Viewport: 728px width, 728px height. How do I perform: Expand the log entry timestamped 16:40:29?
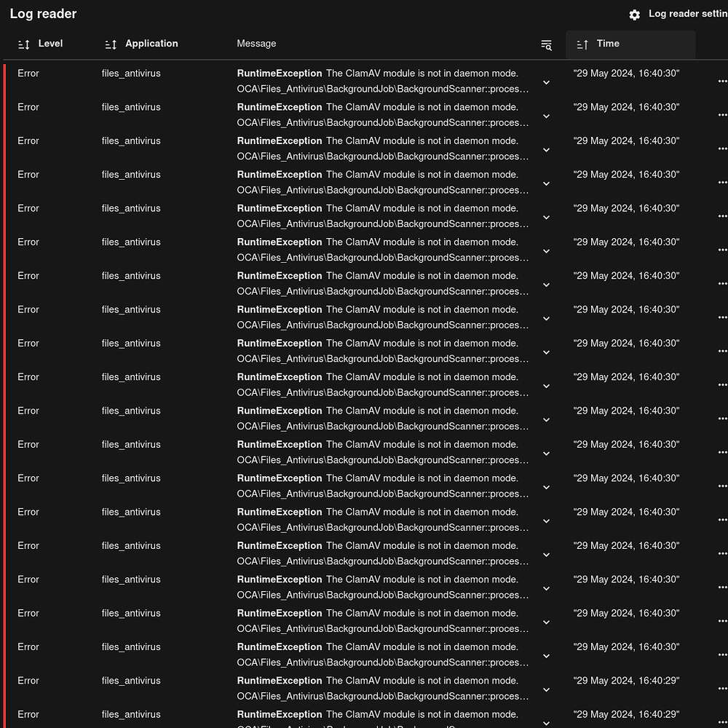(x=546, y=689)
